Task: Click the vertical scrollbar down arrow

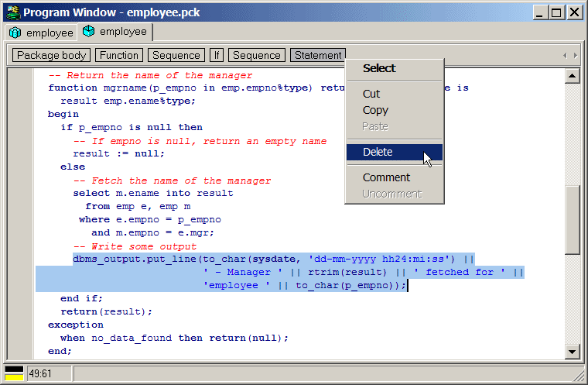Action: [573, 352]
